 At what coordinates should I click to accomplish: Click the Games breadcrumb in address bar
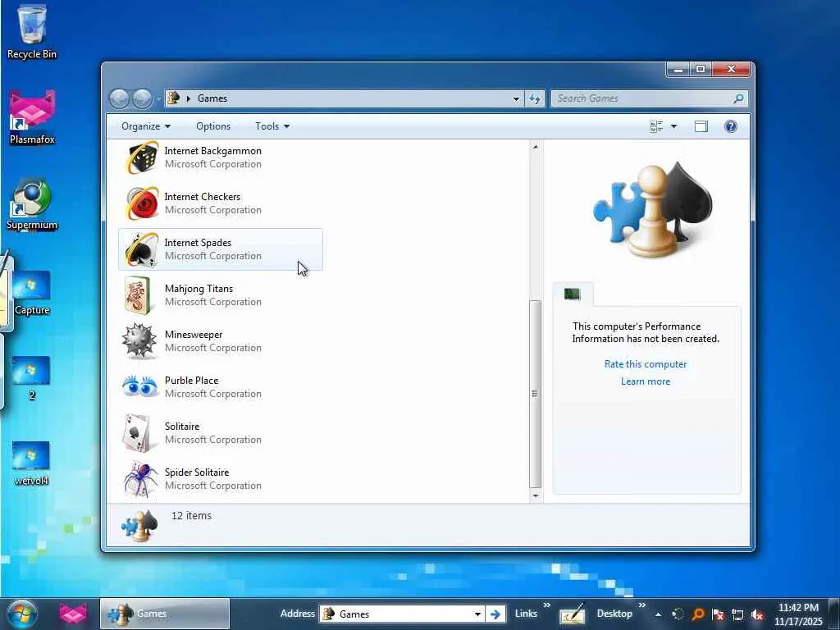[x=212, y=98]
